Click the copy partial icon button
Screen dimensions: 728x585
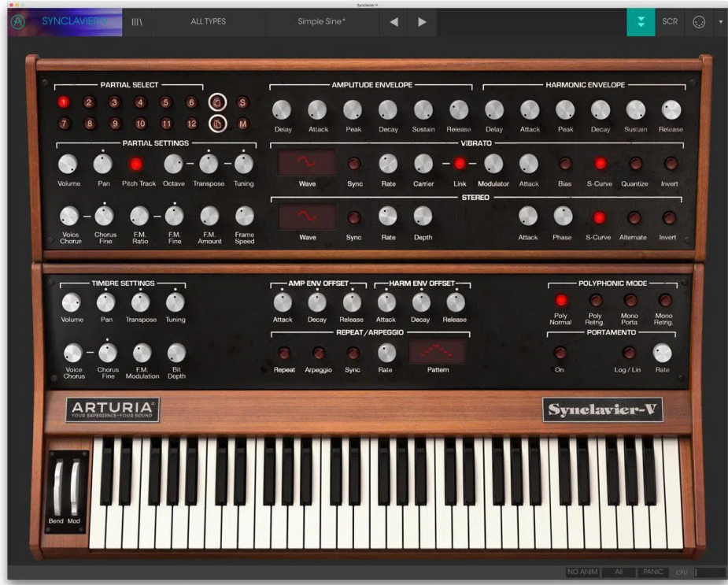(x=217, y=102)
